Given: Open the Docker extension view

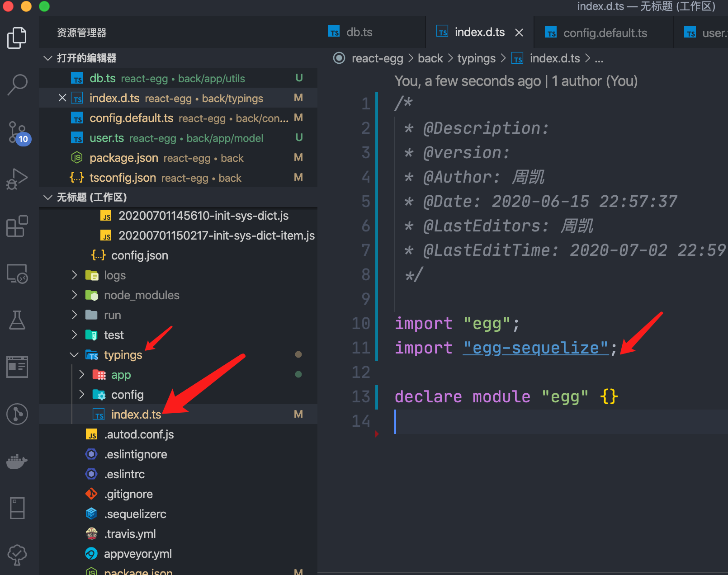Looking at the screenshot, I should [x=17, y=461].
